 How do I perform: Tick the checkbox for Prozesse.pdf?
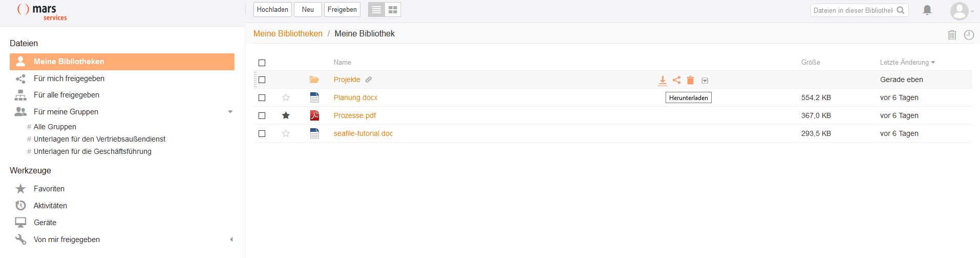coord(262,115)
